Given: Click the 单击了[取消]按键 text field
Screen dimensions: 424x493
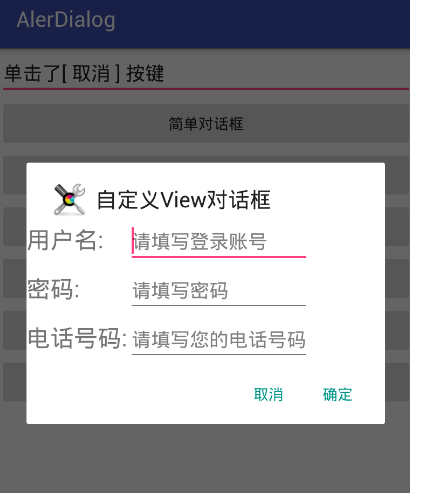Looking at the screenshot, I should (206, 73).
